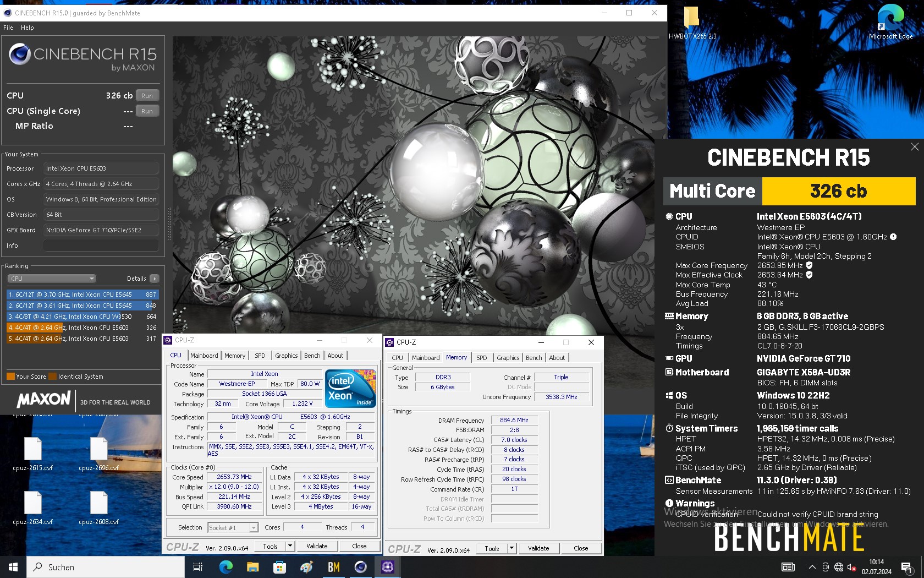Screen dimensions: 924x578
Task: Click the Cinebench R15 logo
Action: [82, 57]
